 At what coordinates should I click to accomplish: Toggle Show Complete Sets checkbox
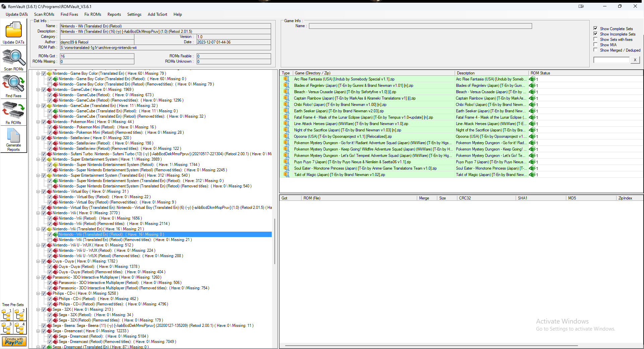click(x=595, y=28)
